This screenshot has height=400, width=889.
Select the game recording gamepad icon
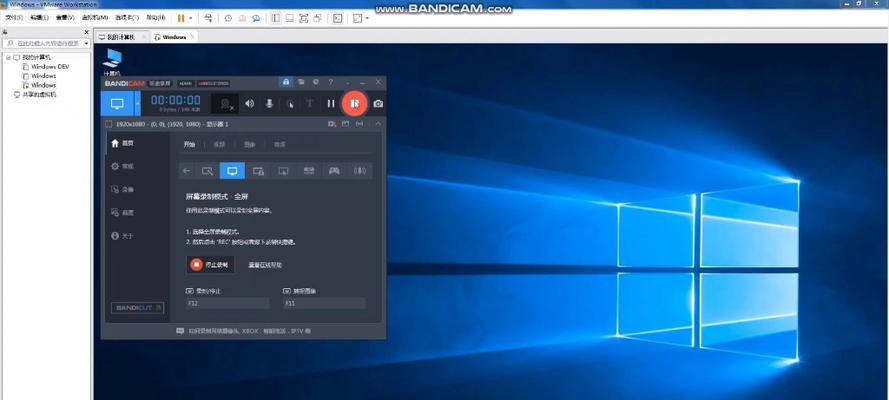tap(335, 171)
